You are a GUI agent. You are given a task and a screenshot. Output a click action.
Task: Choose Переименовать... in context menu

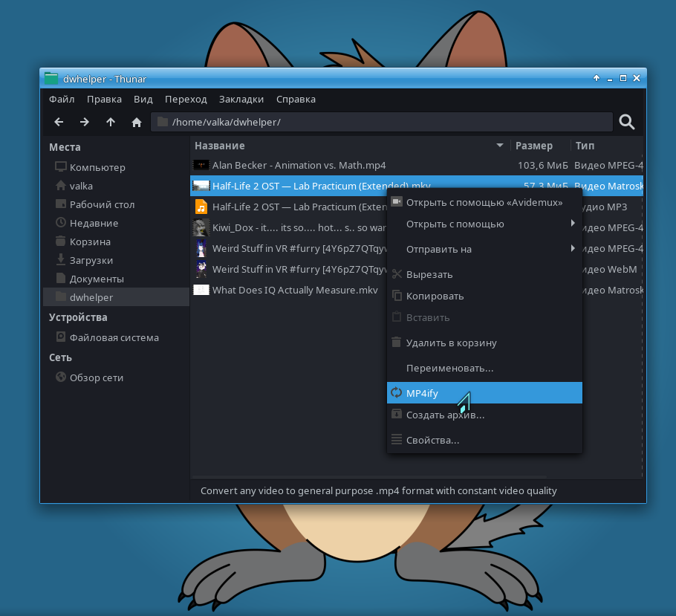tap(484, 368)
